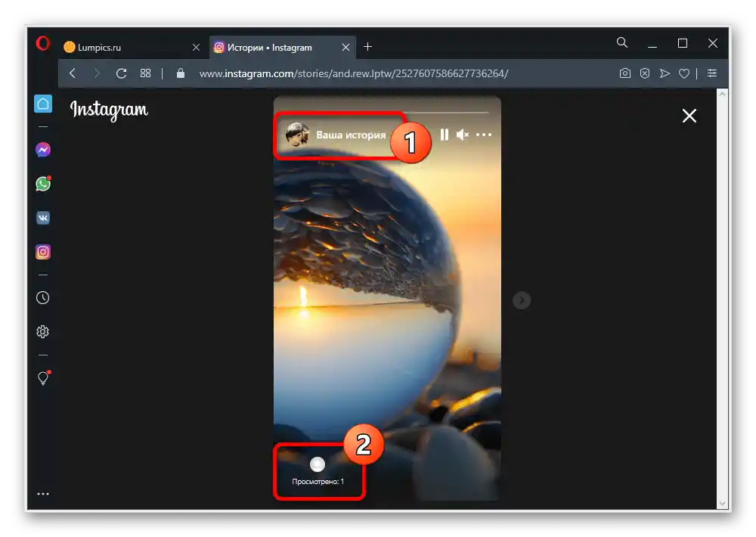This screenshot has width=756, height=537.
Task: Click the Instagram URL address field
Action: tap(354, 73)
